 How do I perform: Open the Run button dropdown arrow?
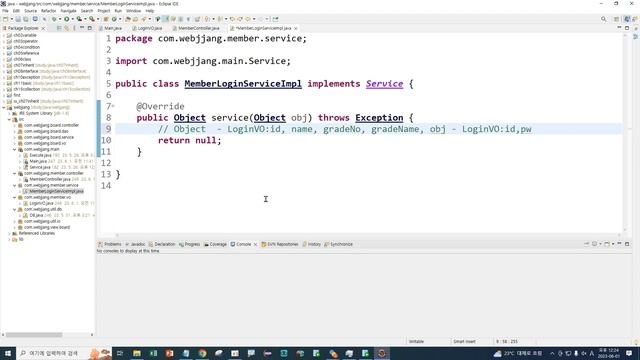click(73, 19)
